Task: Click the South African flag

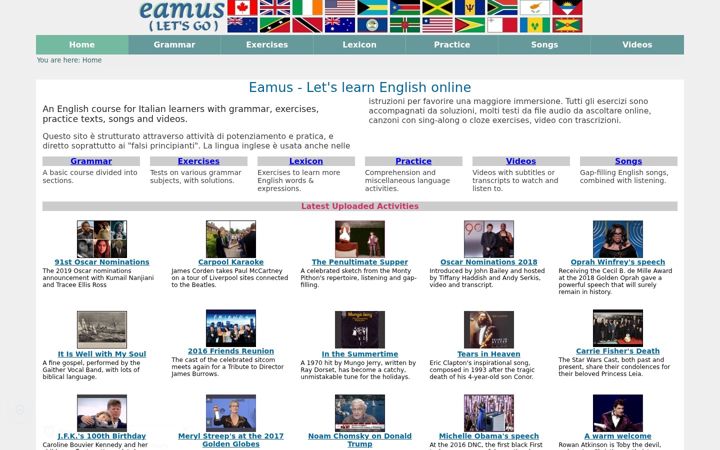Action: 502,7
